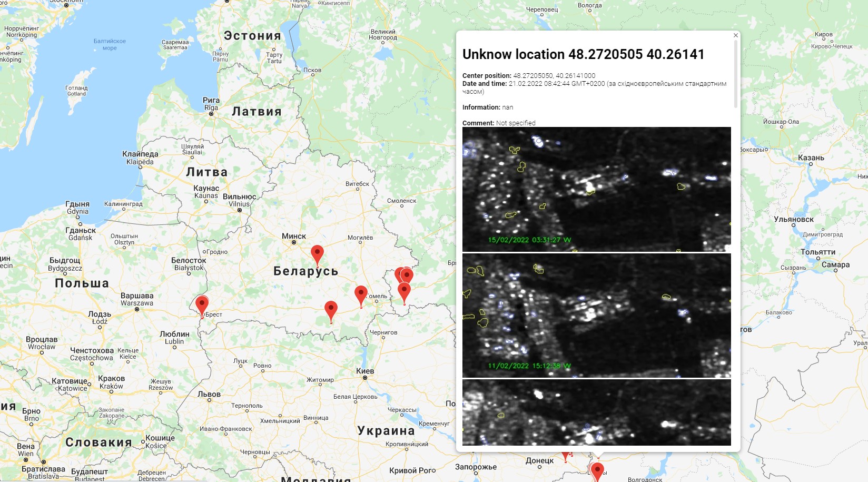This screenshot has width=868, height=482.
Task: Open the 11/02/2022 satellite image
Action: tap(597, 315)
